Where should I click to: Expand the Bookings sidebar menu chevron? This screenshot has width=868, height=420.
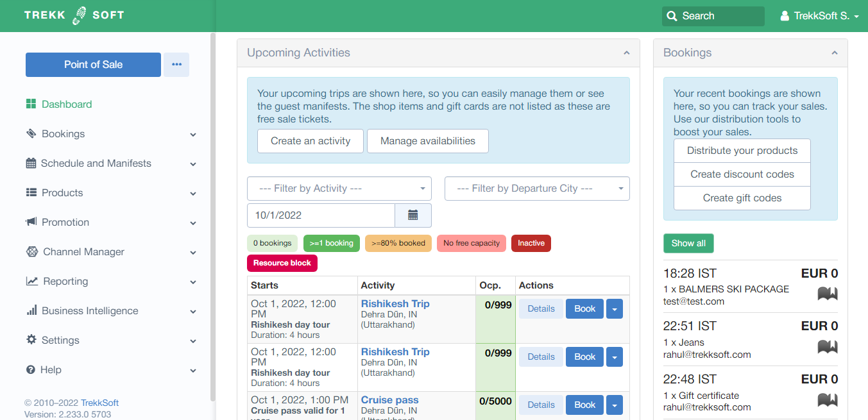tap(193, 135)
